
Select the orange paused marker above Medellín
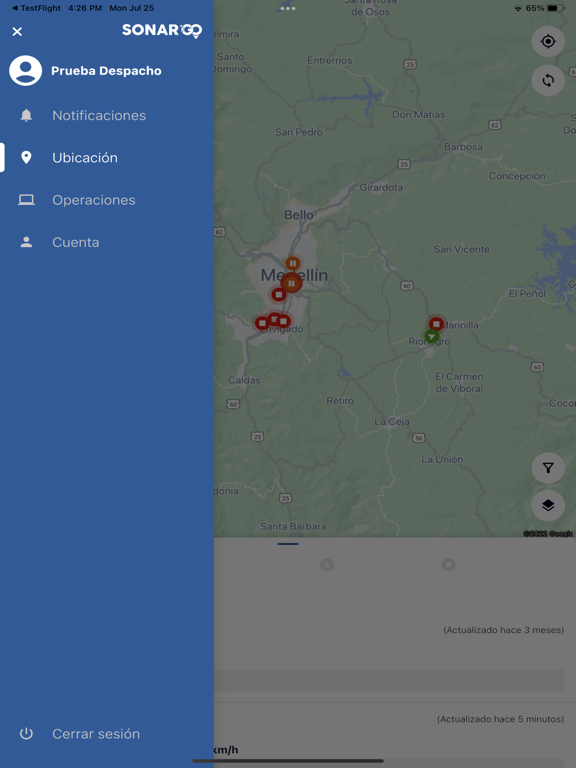(x=292, y=264)
